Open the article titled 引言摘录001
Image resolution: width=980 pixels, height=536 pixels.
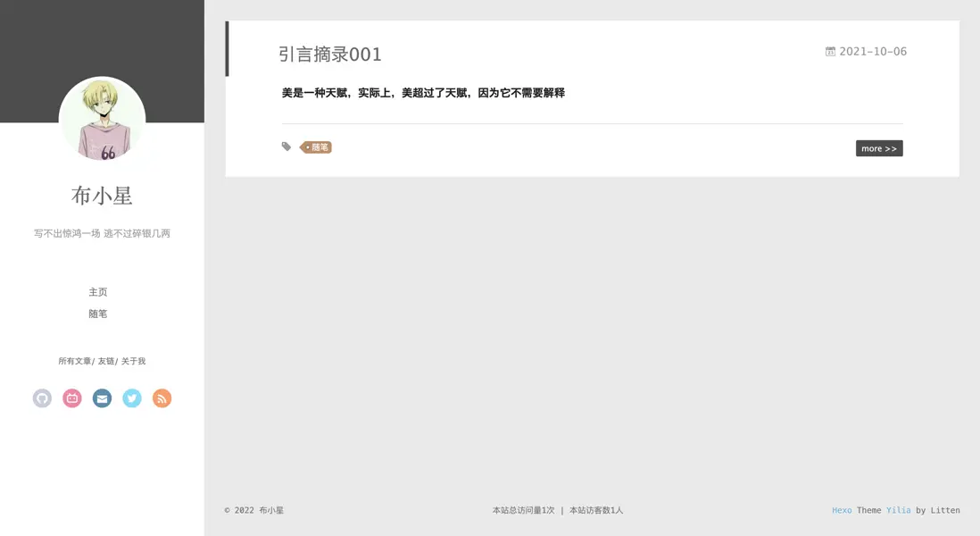[x=330, y=54]
